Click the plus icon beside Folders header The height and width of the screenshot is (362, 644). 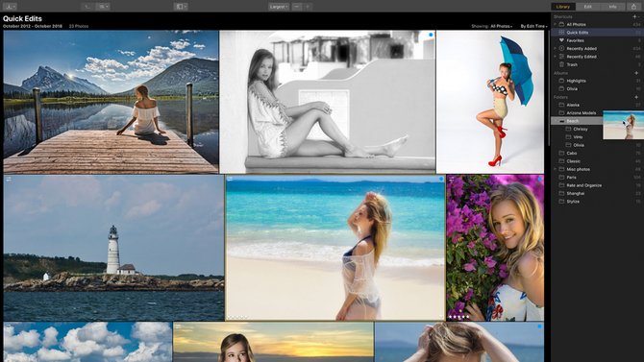[636, 97]
